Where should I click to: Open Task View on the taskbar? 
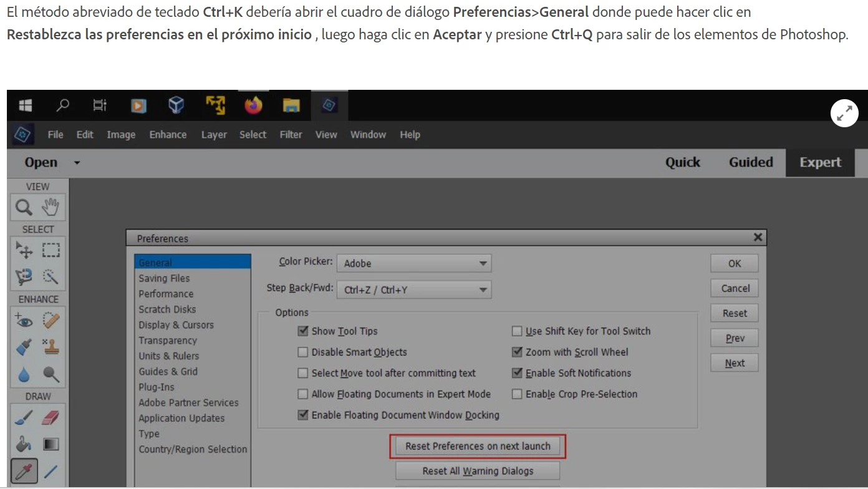(x=100, y=105)
